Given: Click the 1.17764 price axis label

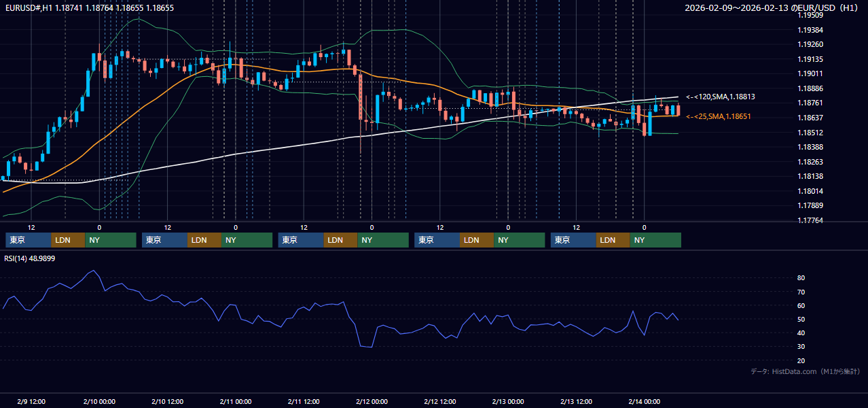Looking at the screenshot, I should click(x=810, y=220).
